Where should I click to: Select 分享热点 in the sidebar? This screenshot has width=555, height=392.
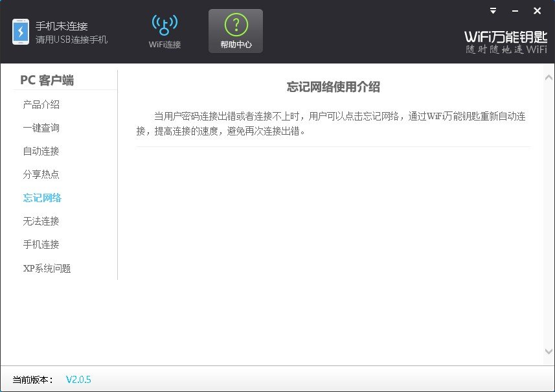[x=42, y=174]
